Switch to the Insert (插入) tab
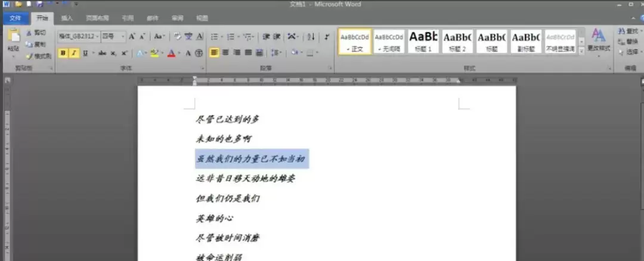644x261 pixels. click(x=67, y=18)
